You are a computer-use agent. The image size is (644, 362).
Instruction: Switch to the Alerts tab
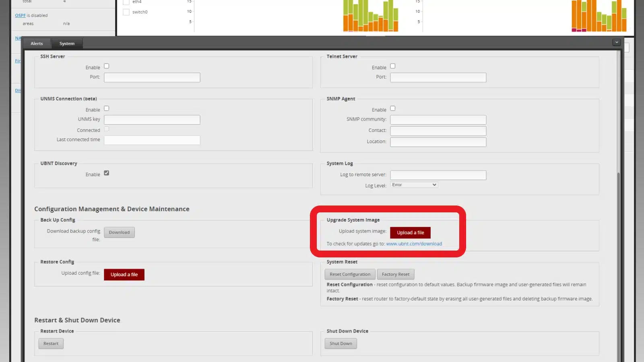coord(37,43)
